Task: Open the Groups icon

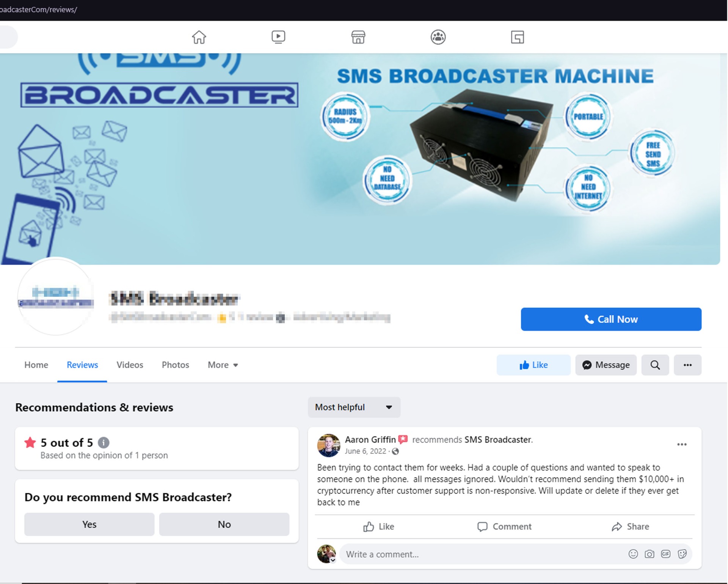Action: click(438, 37)
